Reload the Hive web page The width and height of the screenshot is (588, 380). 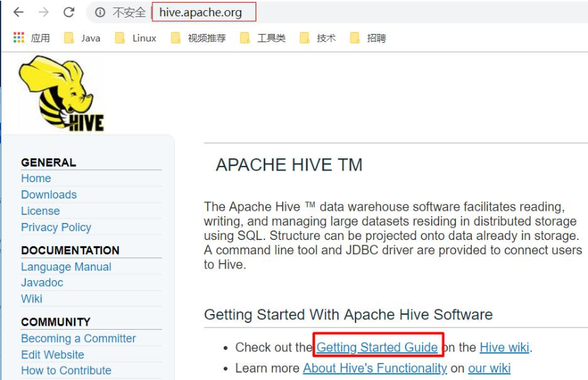69,12
